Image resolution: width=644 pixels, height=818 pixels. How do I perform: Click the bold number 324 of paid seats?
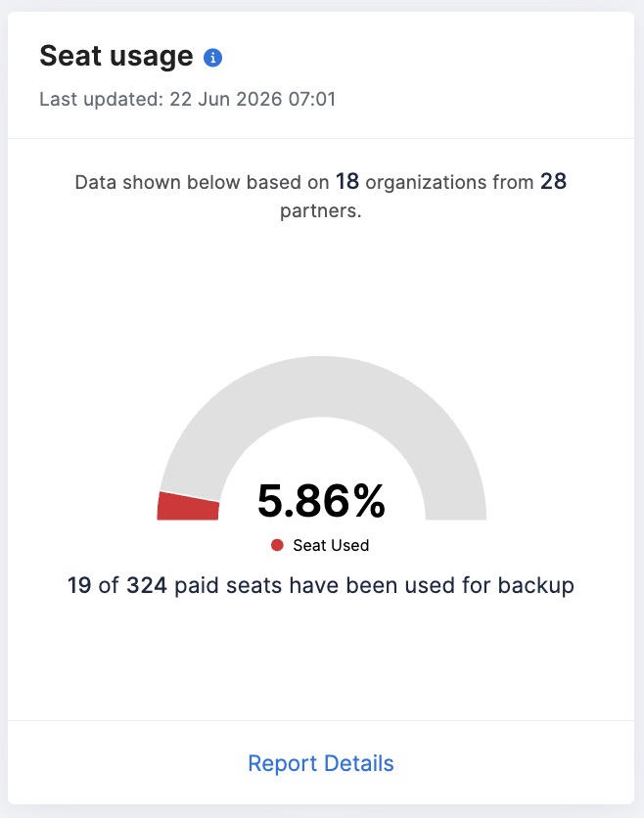147,585
